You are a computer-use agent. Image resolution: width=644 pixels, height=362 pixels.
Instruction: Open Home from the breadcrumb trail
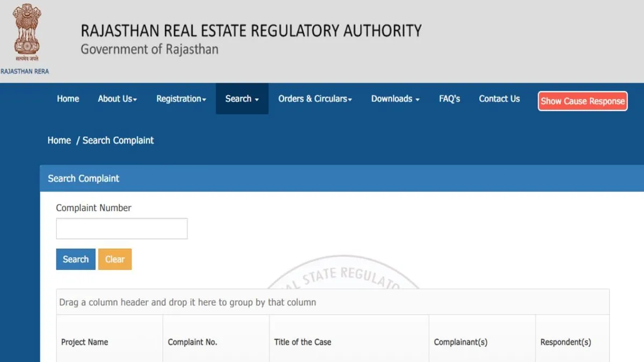(59, 140)
